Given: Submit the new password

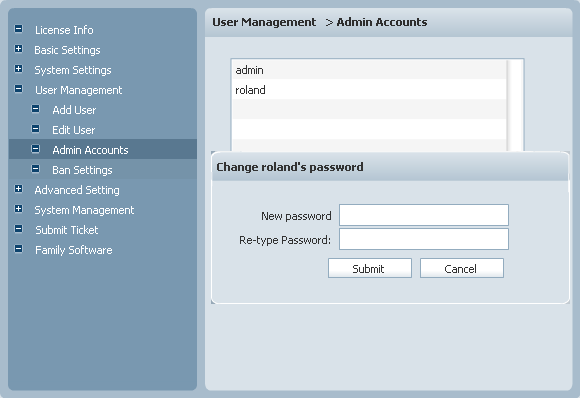Looking at the screenshot, I should (x=370, y=268).
